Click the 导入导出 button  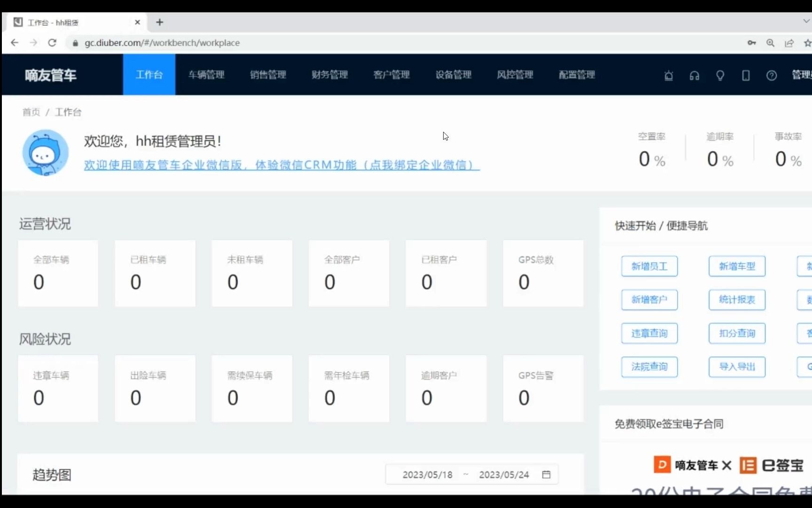pyautogui.click(x=737, y=366)
